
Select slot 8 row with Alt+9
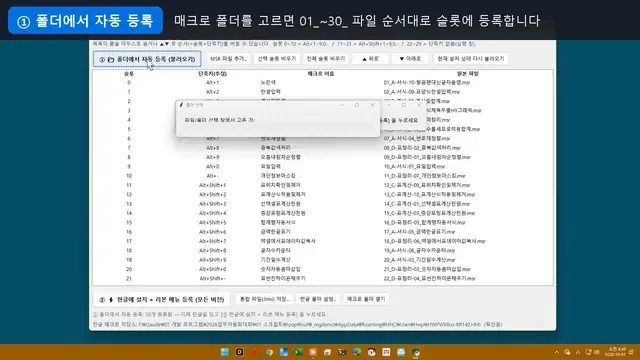tap(322, 157)
